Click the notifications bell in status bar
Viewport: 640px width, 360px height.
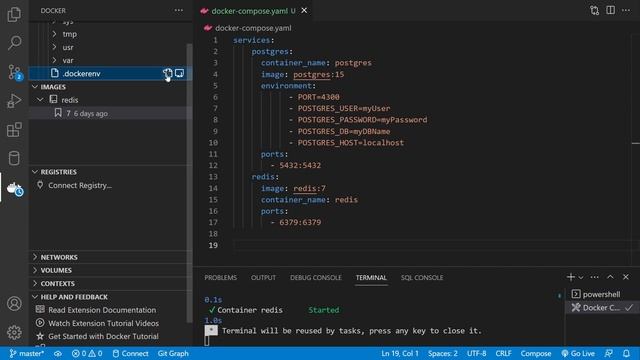627,353
